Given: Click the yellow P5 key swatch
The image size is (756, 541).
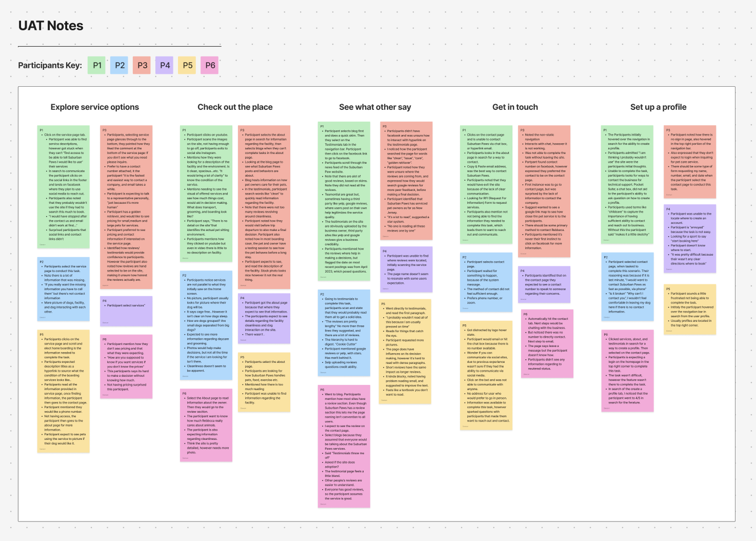Looking at the screenshot, I should click(x=187, y=65).
